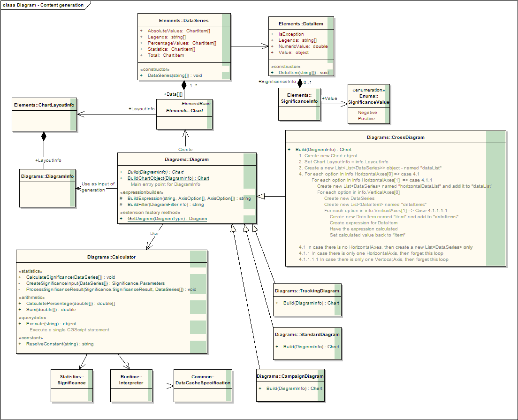518x420 pixels.
Task: Click the 'Positive' enumeration literal
Action: (x=366, y=119)
